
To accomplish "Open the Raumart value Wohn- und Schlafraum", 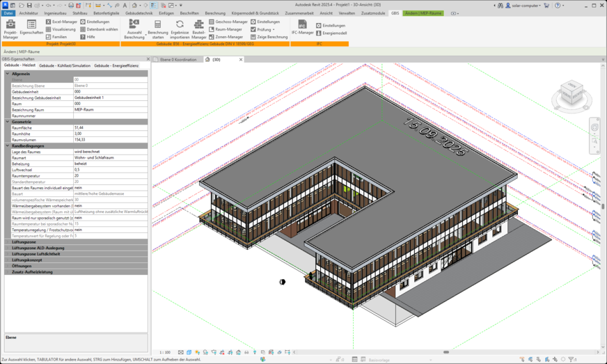I will tap(110, 157).
